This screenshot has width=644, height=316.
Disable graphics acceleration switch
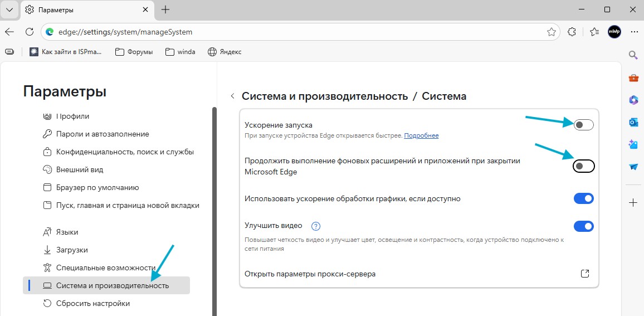584,198
